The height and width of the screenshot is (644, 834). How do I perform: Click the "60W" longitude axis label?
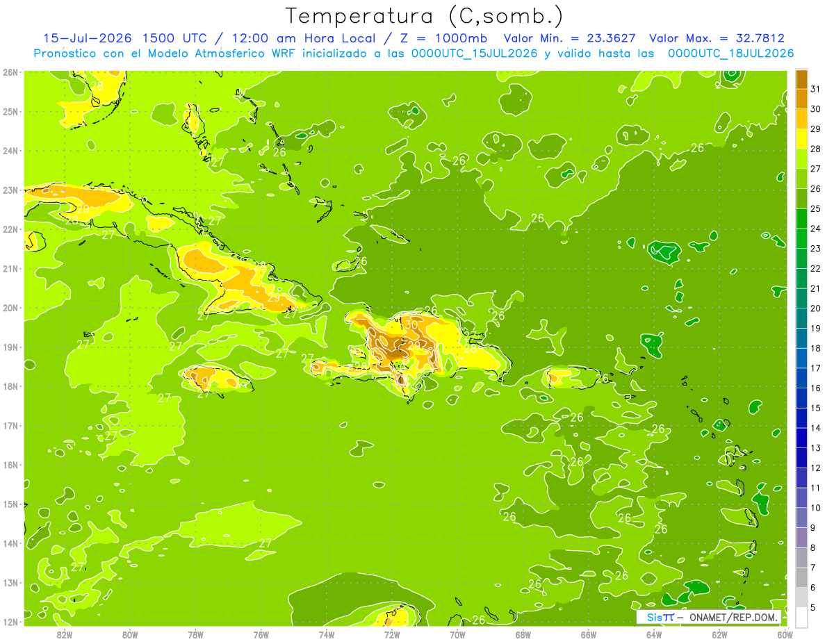pos(785,634)
